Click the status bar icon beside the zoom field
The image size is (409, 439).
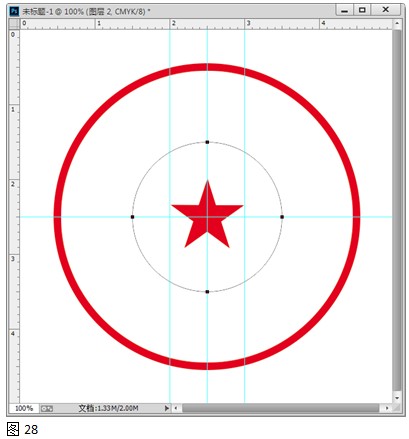tap(47, 408)
